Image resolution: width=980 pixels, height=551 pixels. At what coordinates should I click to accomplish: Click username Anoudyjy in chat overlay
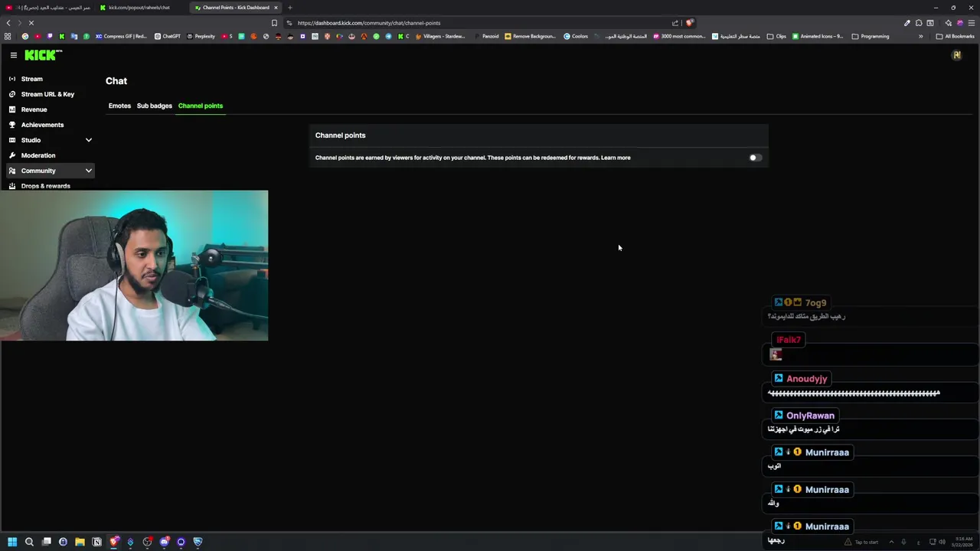[807, 379]
